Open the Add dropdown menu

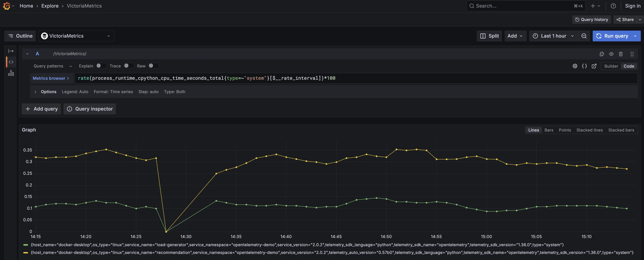click(515, 36)
